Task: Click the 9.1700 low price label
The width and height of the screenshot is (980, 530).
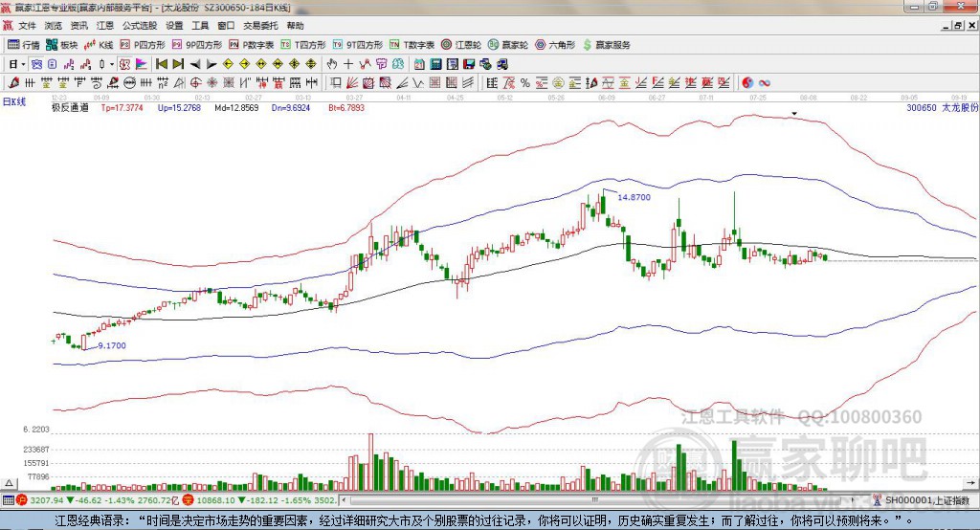Action: coord(112,345)
